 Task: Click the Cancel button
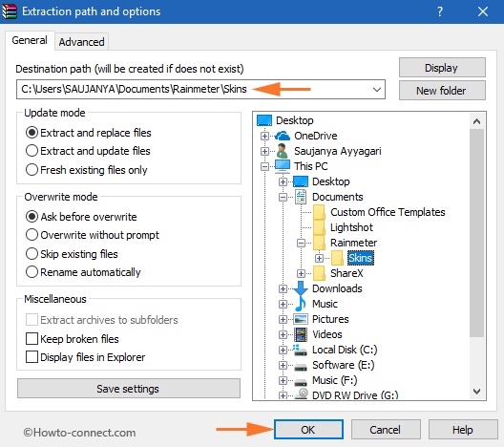click(x=386, y=430)
